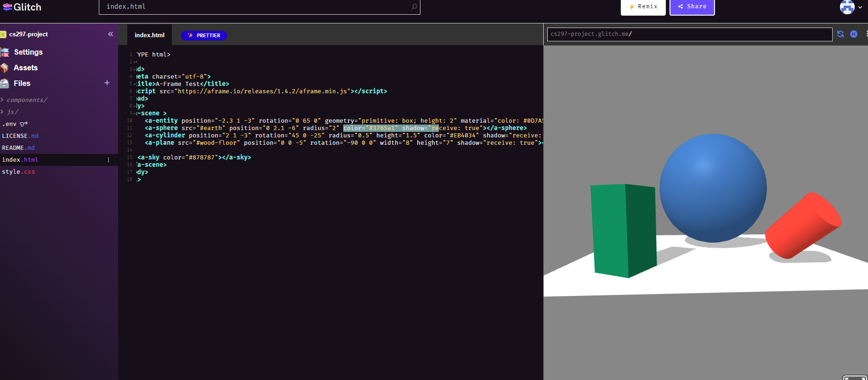Viewport: 868px width, 380px height.
Task: Open index.html file options kebab
Action: coord(108,160)
